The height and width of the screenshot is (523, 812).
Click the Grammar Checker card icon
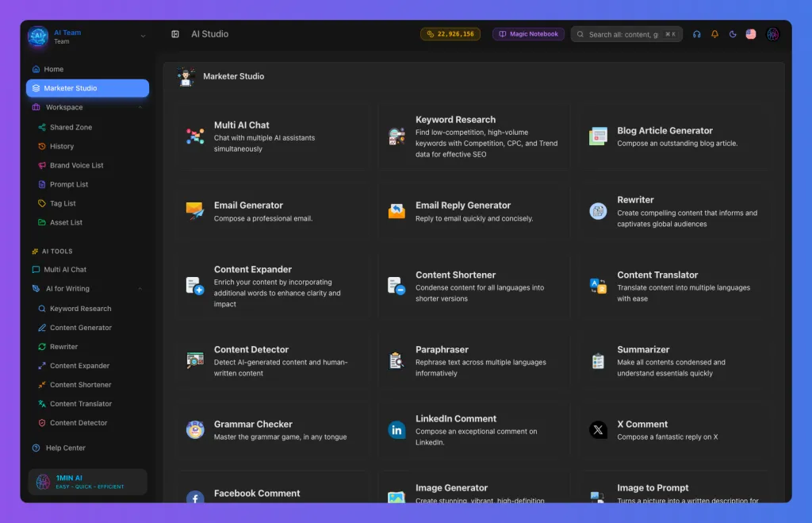[195, 429]
